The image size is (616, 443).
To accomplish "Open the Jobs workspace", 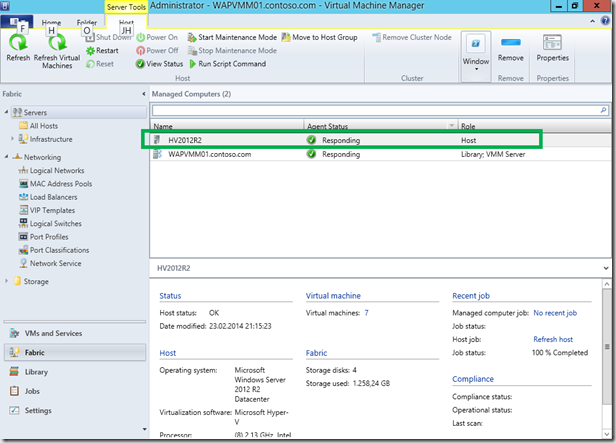I will (75, 391).
